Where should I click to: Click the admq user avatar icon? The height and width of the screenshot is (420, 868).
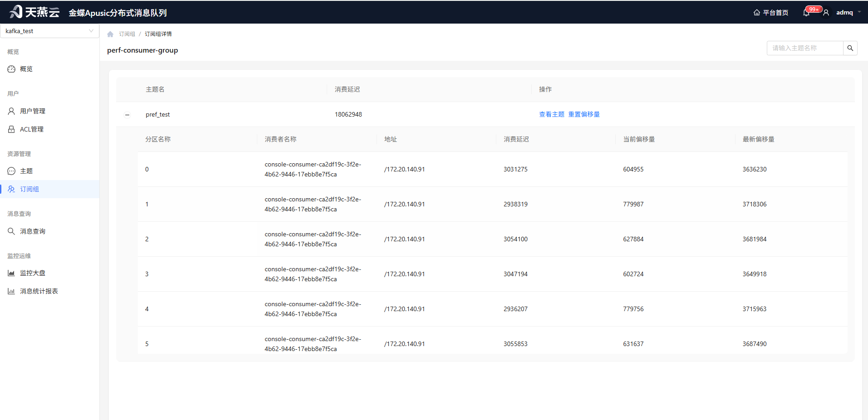click(826, 13)
